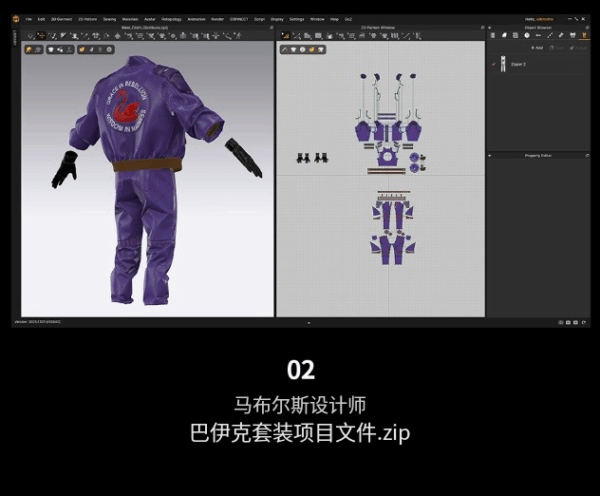Open the Avatar menu

pyautogui.click(x=150, y=19)
